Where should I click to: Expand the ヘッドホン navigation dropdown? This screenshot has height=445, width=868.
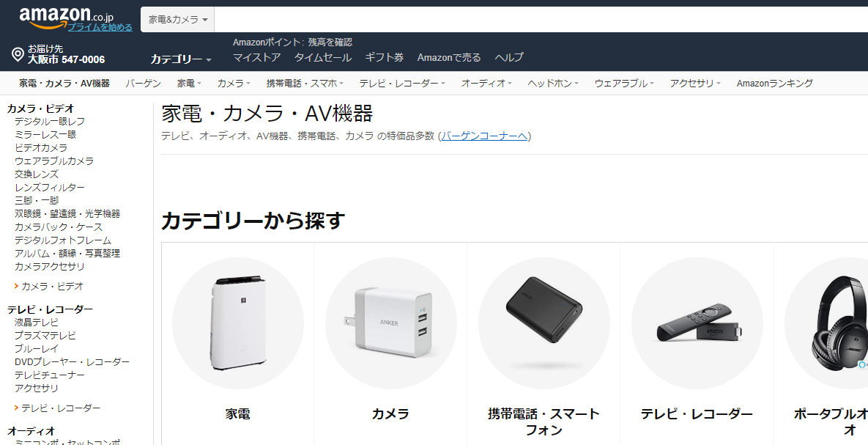coord(553,83)
